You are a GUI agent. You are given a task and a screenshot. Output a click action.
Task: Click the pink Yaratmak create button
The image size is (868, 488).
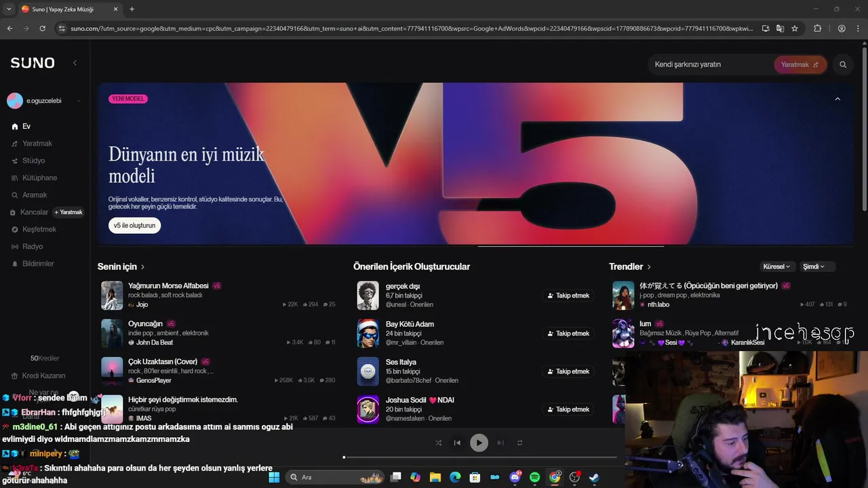pyautogui.click(x=800, y=64)
